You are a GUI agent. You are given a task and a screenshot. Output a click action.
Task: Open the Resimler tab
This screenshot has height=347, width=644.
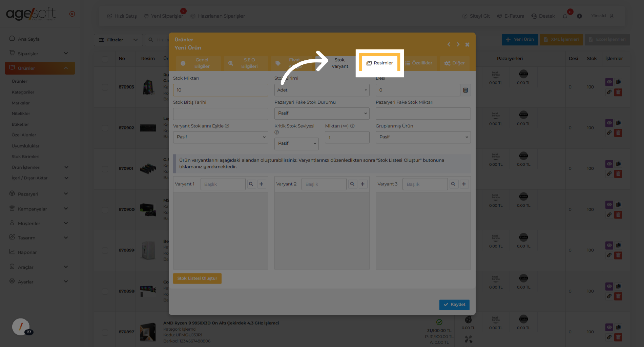[x=379, y=63]
